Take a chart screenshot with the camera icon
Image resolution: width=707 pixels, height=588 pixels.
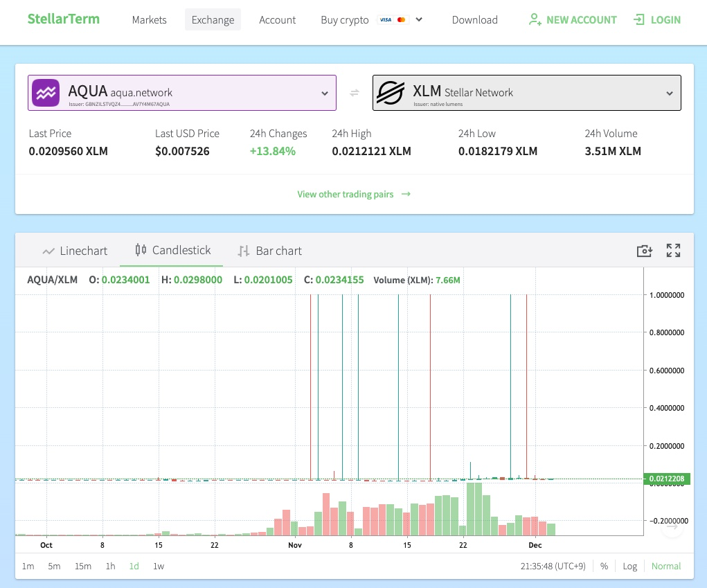tap(644, 251)
